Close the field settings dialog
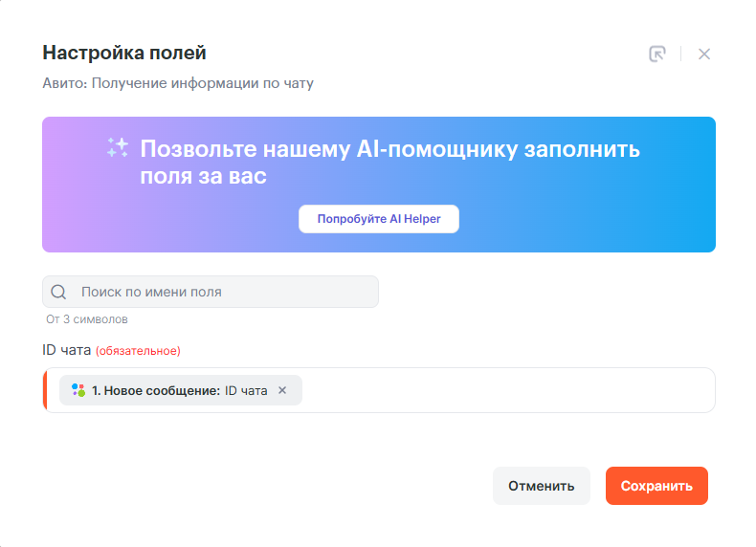 [704, 54]
